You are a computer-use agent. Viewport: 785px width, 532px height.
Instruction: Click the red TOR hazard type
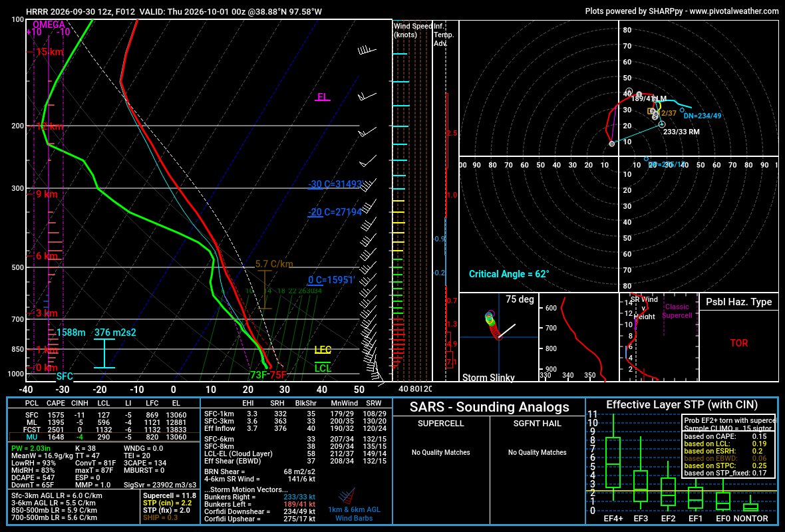pos(738,343)
